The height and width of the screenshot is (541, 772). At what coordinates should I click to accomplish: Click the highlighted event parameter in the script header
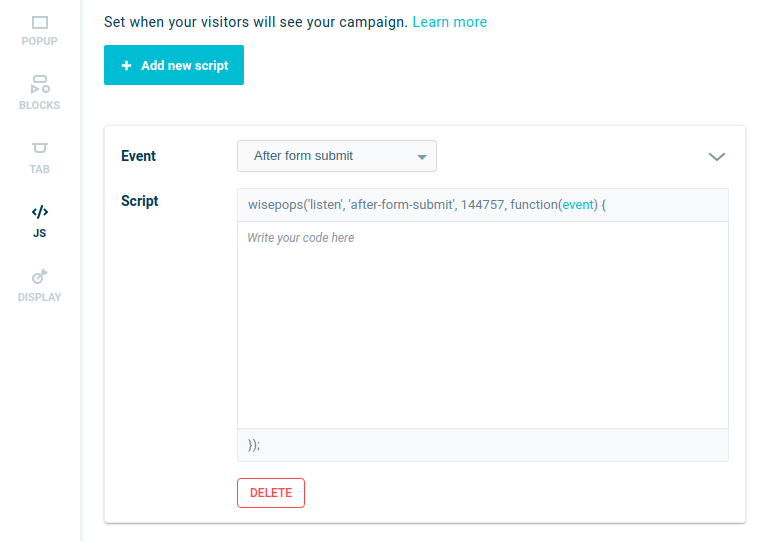[578, 205]
